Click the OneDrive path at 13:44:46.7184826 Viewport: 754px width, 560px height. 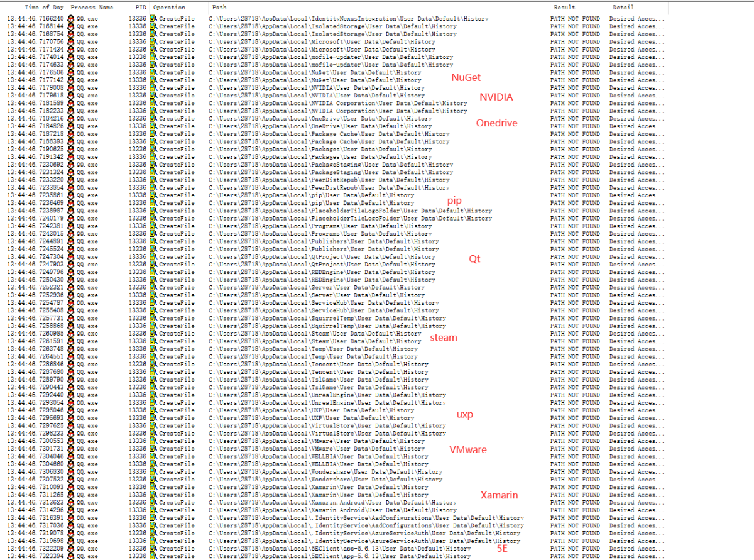click(320, 126)
